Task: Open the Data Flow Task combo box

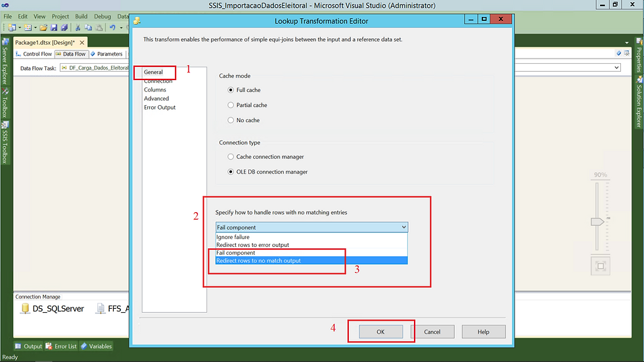Action: pyautogui.click(x=95, y=68)
